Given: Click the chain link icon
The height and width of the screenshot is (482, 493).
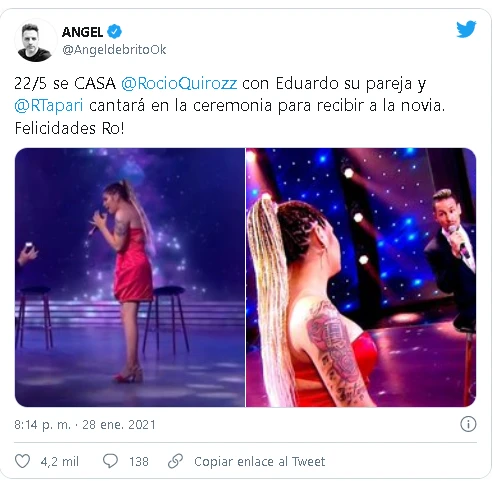Looking at the screenshot, I should tap(175, 461).
